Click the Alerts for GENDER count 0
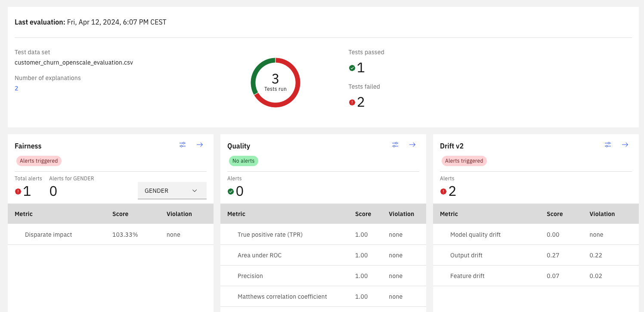Screen dimensions: 644x312 click(x=53, y=191)
